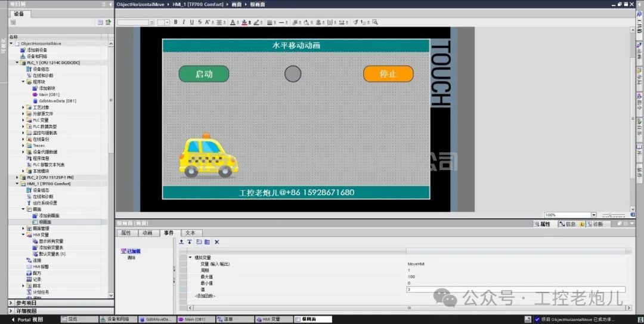Open the zoom percentage dropdown
Viewport: 644px width, 324px height.
pos(593,215)
